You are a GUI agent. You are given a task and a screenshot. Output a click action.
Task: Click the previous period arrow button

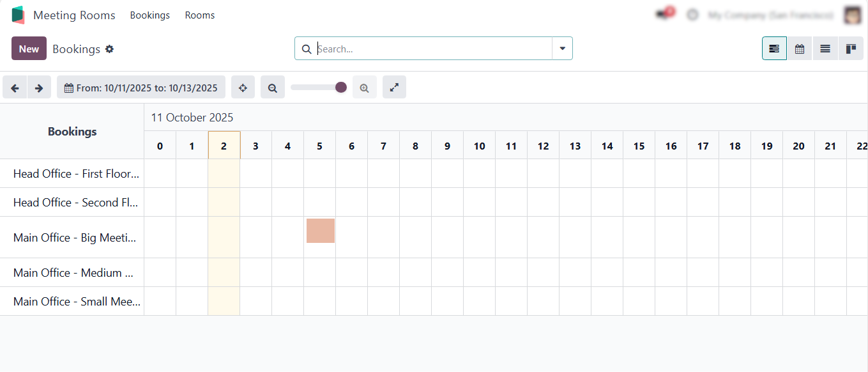click(x=15, y=88)
